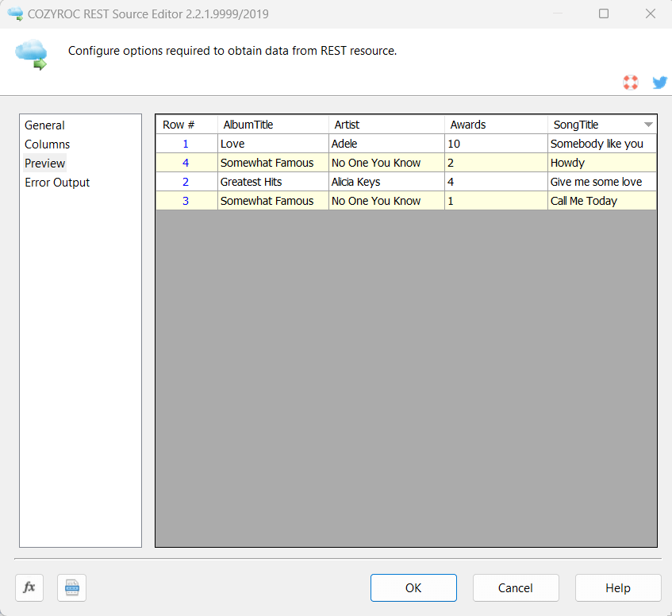Click the Cancel button

point(516,587)
